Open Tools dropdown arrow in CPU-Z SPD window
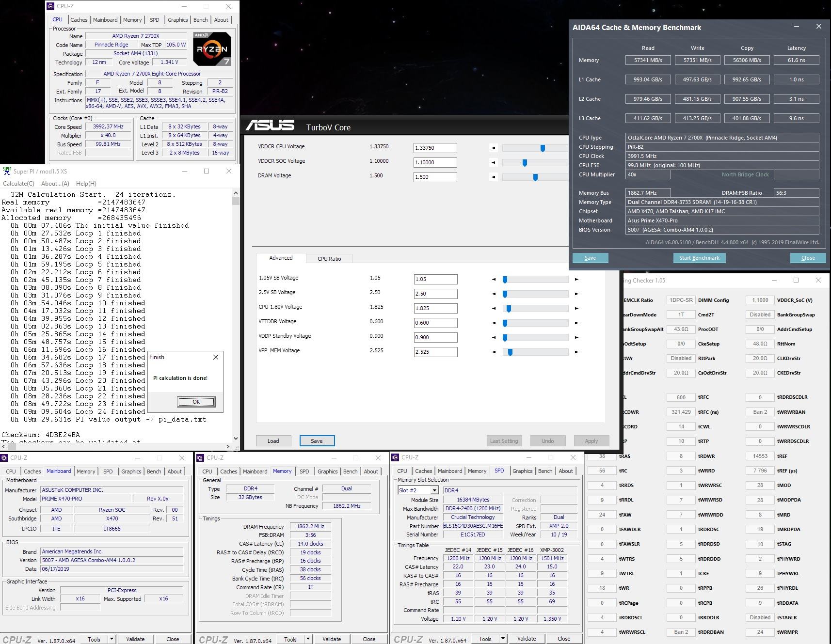 (x=503, y=639)
